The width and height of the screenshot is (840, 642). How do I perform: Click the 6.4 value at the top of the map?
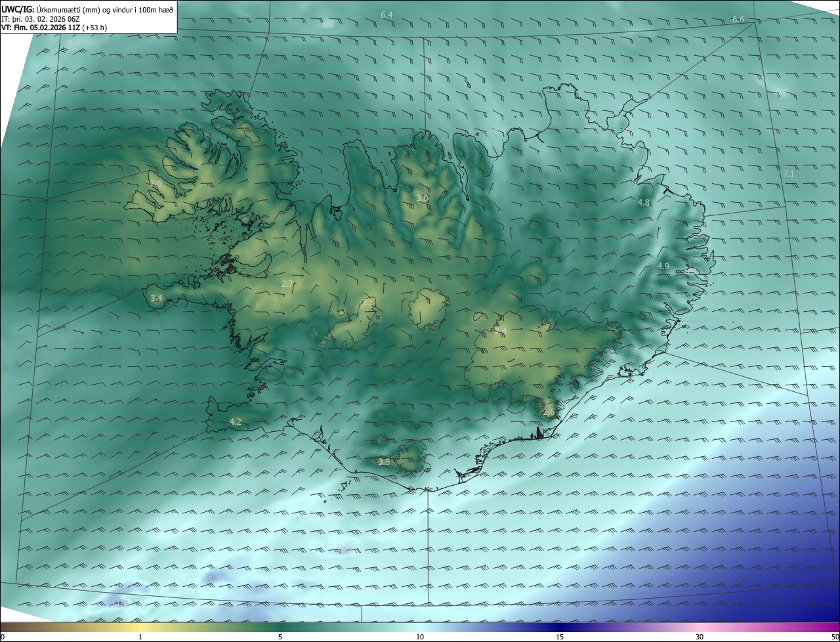pyautogui.click(x=387, y=14)
